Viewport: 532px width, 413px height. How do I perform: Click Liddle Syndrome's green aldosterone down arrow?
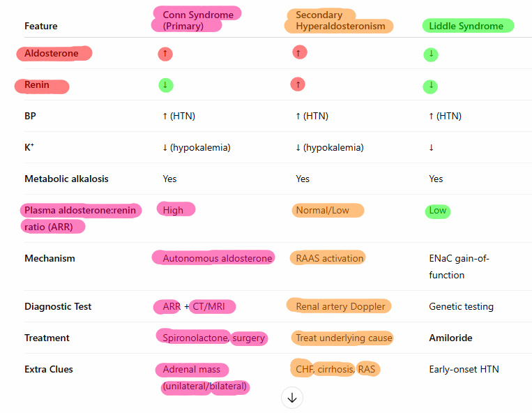(x=431, y=54)
